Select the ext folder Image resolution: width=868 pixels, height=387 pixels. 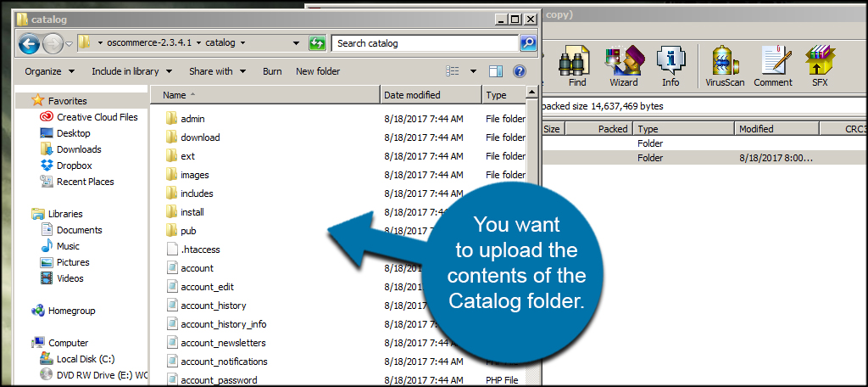(180, 156)
